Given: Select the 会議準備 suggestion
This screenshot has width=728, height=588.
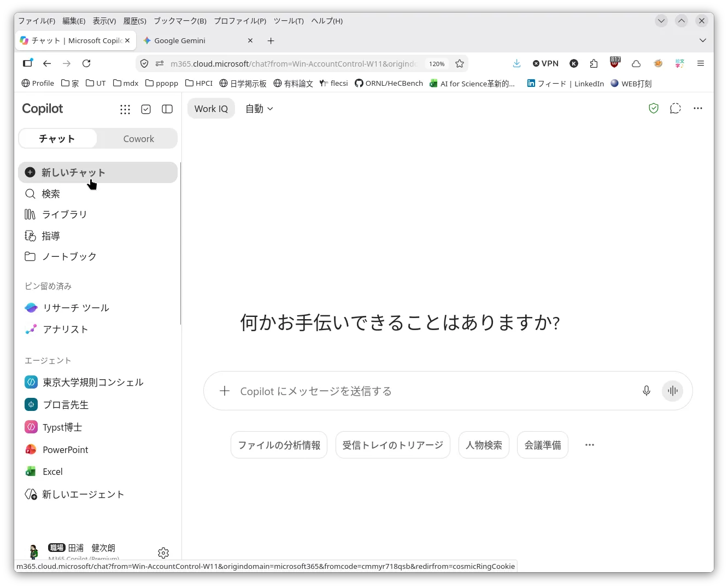Looking at the screenshot, I should click(543, 445).
